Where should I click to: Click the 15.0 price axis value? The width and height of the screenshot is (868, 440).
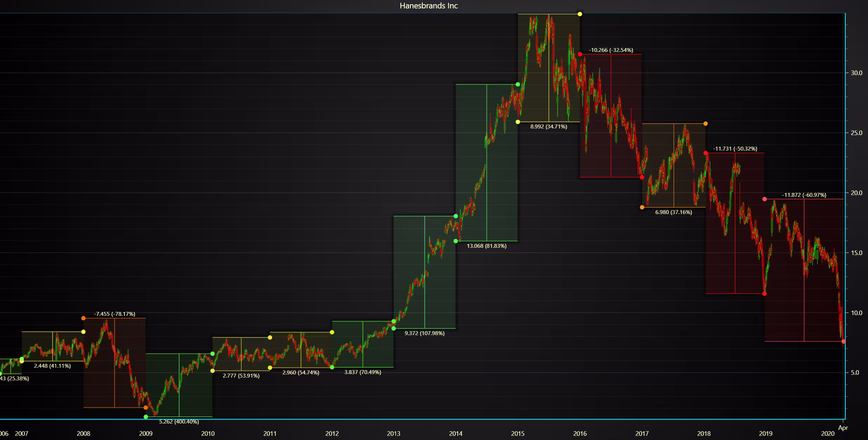(856, 253)
